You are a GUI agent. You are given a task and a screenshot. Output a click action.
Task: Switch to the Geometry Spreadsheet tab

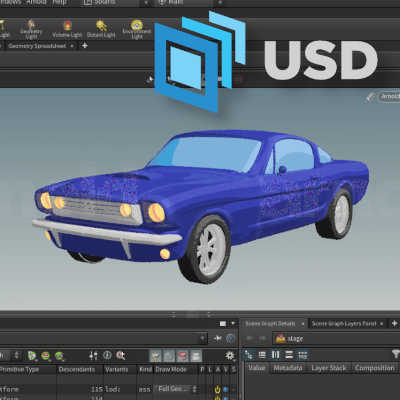(x=37, y=46)
